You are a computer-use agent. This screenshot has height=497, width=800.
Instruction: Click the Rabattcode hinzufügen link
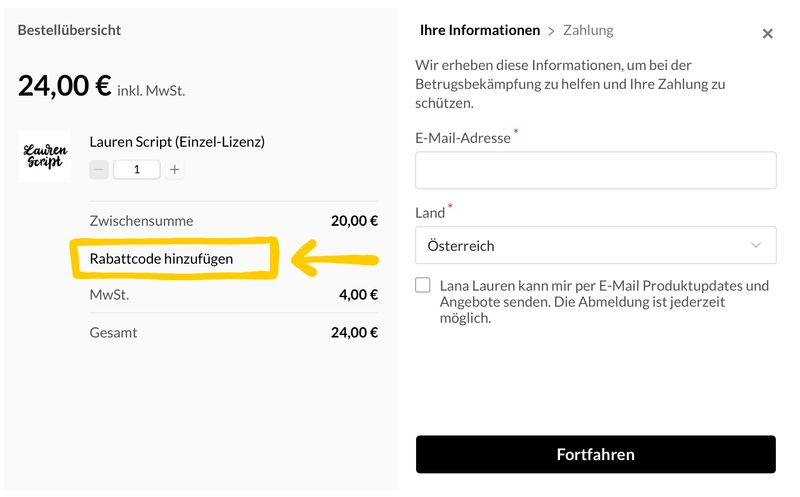click(161, 258)
